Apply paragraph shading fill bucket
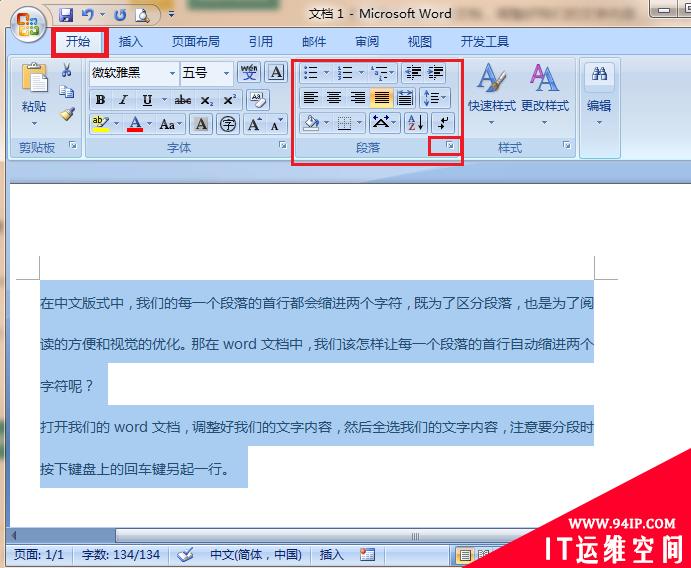Image resolution: width=691 pixels, height=568 pixels. [x=312, y=123]
